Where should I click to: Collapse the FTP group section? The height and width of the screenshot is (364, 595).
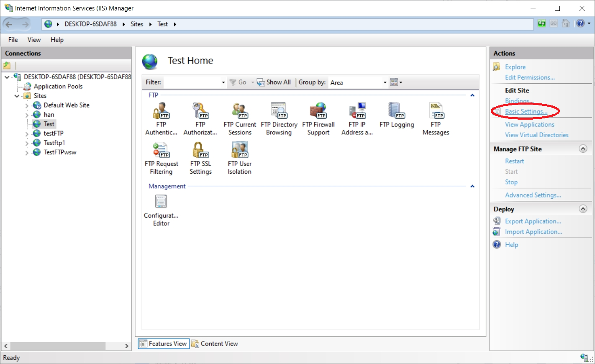472,95
